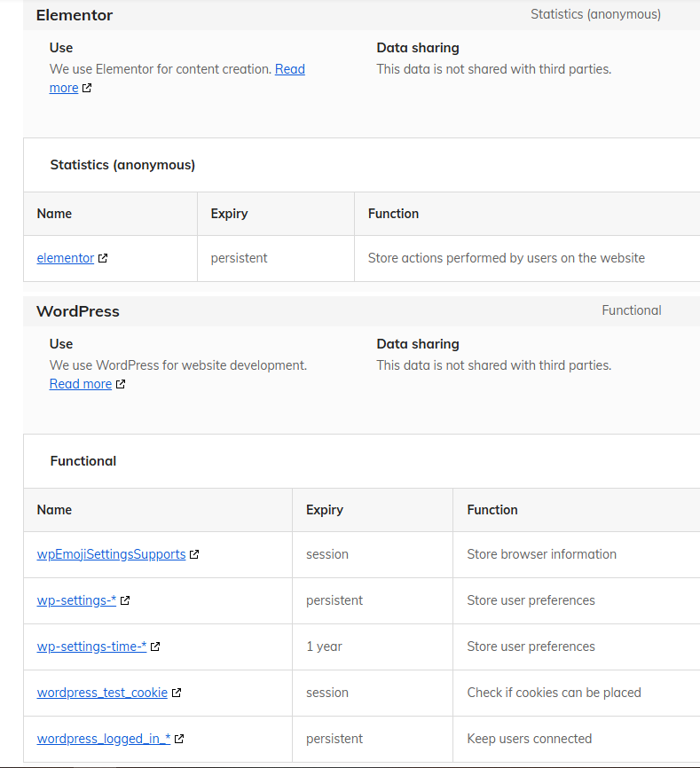The width and height of the screenshot is (700, 768).
Task: Click external-link icon beside wordpress_test_cookie
Action: click(177, 693)
